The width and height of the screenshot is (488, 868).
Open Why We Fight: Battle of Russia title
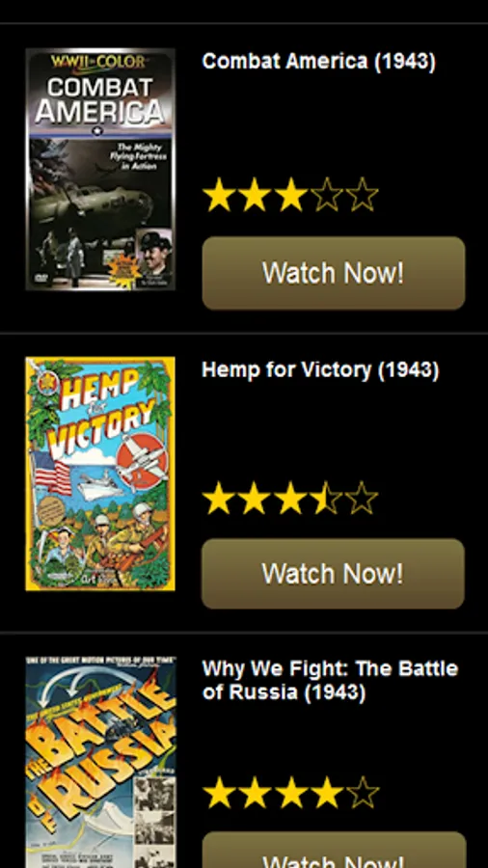(x=330, y=680)
